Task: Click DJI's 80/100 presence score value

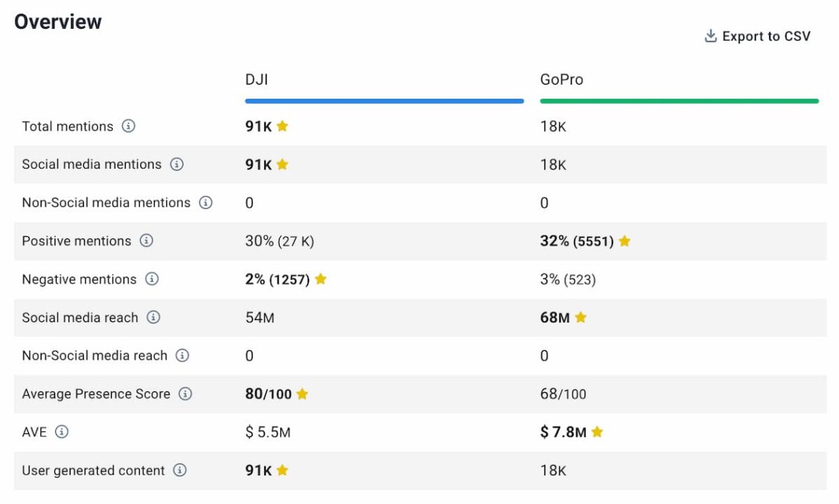Action: coord(268,394)
